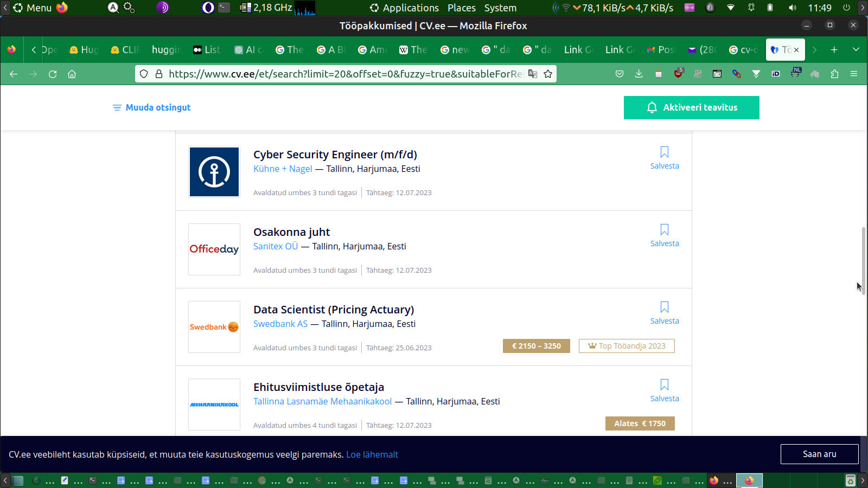Expand the list all tabs dropdown

856,50
